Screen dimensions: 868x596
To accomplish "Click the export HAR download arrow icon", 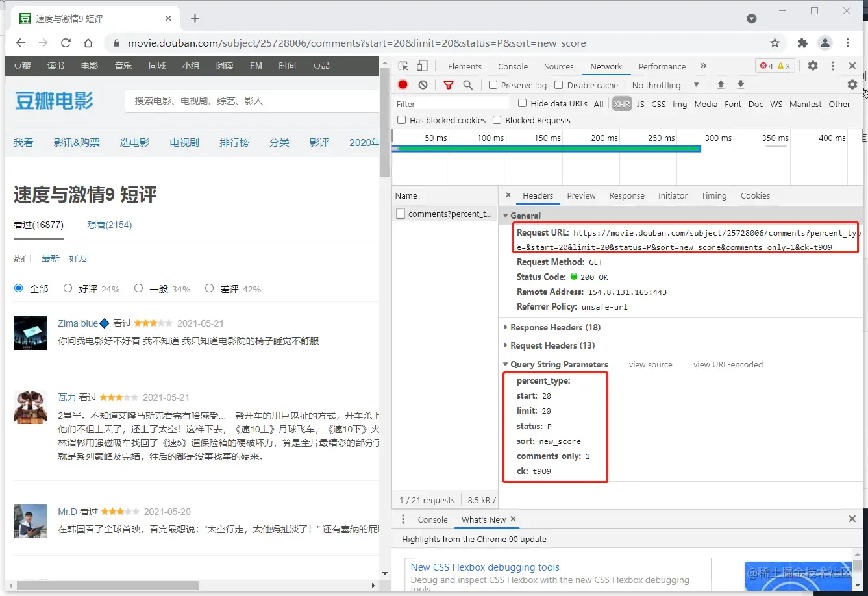I will coord(741,84).
